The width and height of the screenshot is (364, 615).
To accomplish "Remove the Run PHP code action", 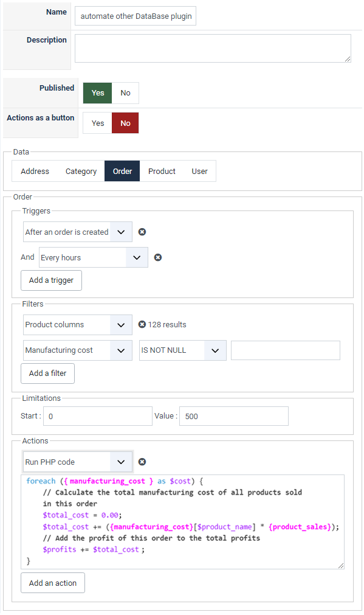I will pyautogui.click(x=142, y=462).
